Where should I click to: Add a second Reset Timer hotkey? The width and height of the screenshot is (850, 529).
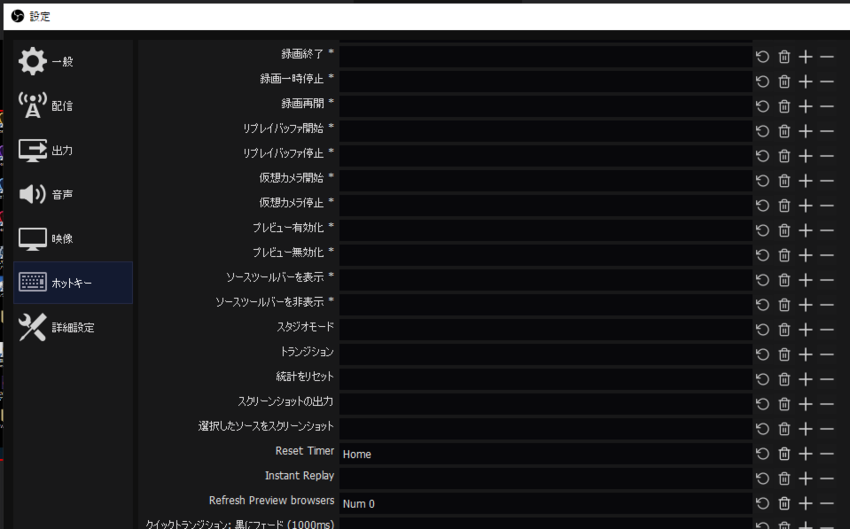pyautogui.click(x=806, y=454)
